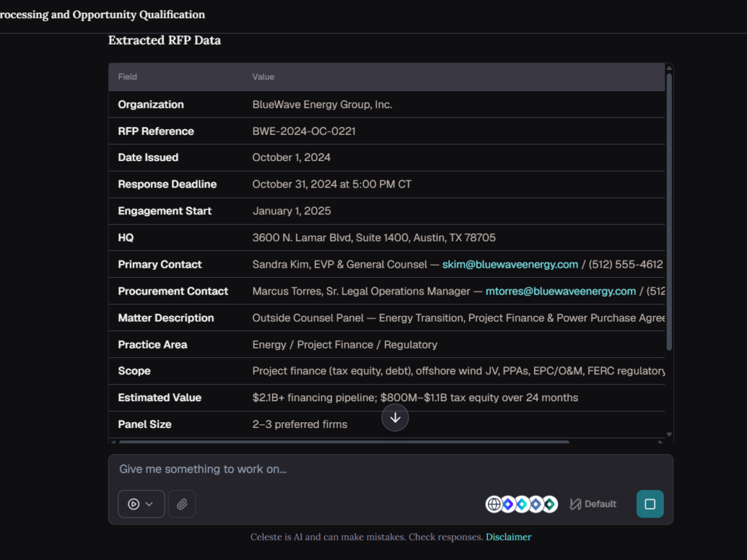Select the 'Engagement Start' field label
This screenshot has height=560, width=747.
(x=165, y=211)
